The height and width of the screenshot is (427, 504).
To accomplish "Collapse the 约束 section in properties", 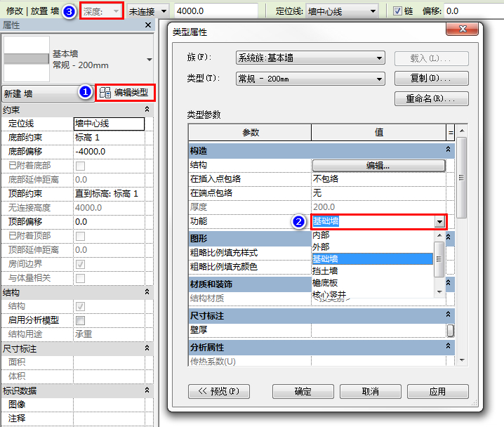I will (147, 110).
